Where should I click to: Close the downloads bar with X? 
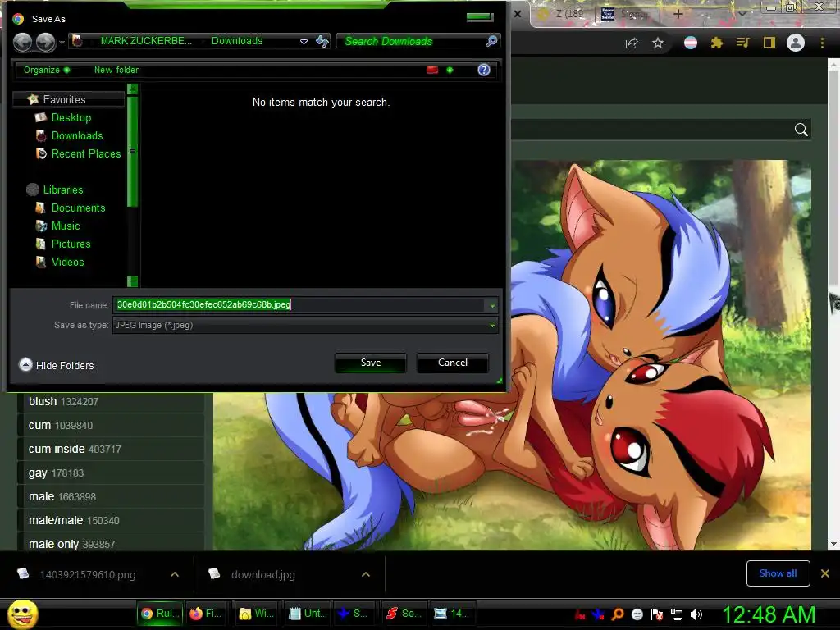(825, 573)
